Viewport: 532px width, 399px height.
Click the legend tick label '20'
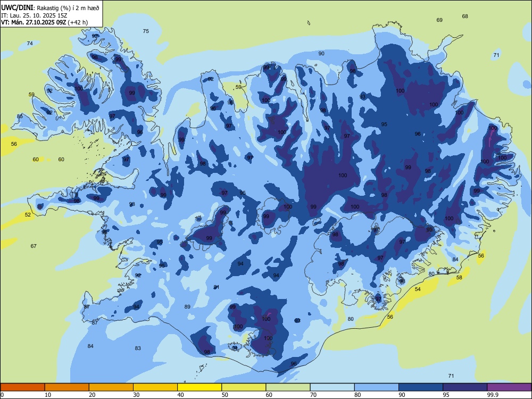pyautogui.click(x=92, y=395)
